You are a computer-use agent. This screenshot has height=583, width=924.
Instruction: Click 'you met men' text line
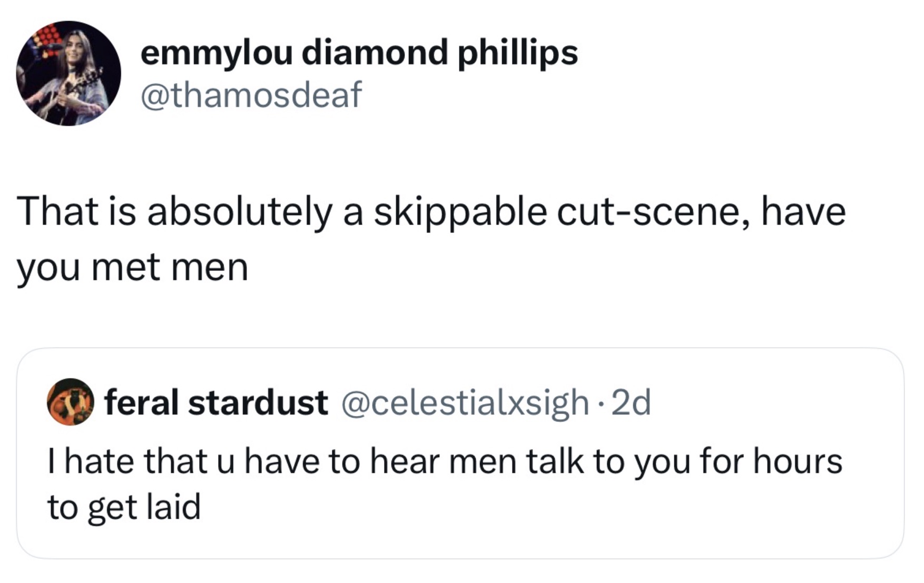click(x=132, y=267)
